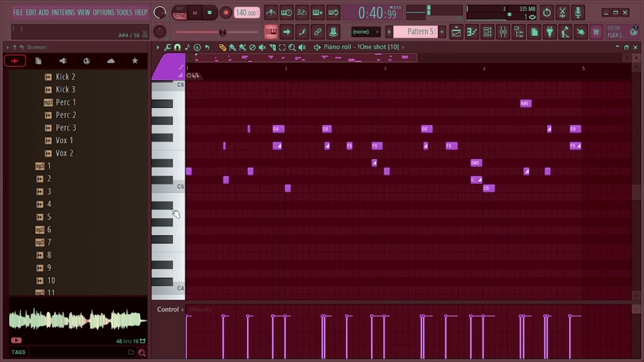The height and width of the screenshot is (362, 644).
Task: Open the piano roll magnet snap options
Action: pyautogui.click(x=177, y=47)
